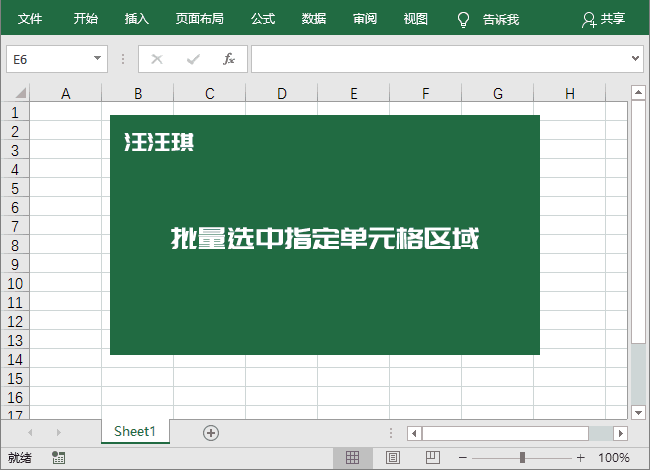Click the 告诉我 search box text

(x=501, y=19)
